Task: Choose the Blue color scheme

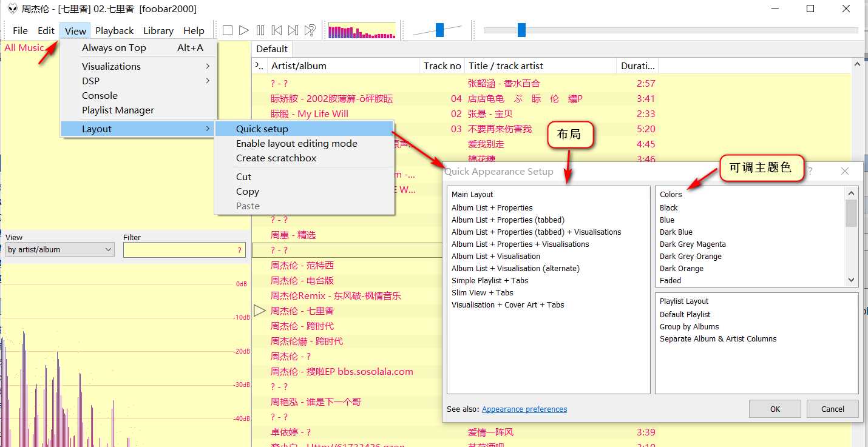Action: coord(667,220)
